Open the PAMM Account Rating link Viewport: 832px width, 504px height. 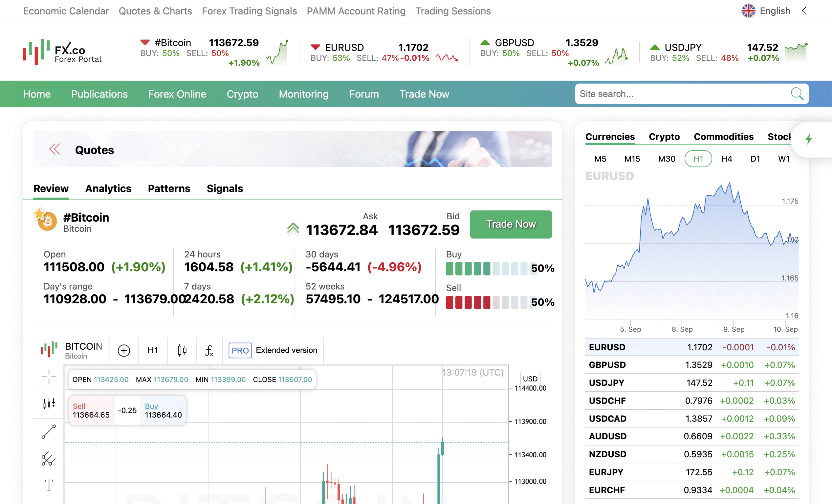point(356,11)
